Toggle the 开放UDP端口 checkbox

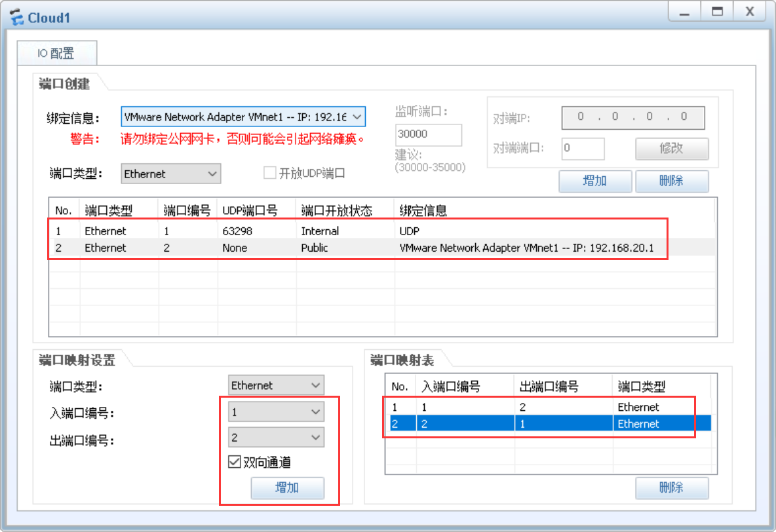(x=270, y=173)
